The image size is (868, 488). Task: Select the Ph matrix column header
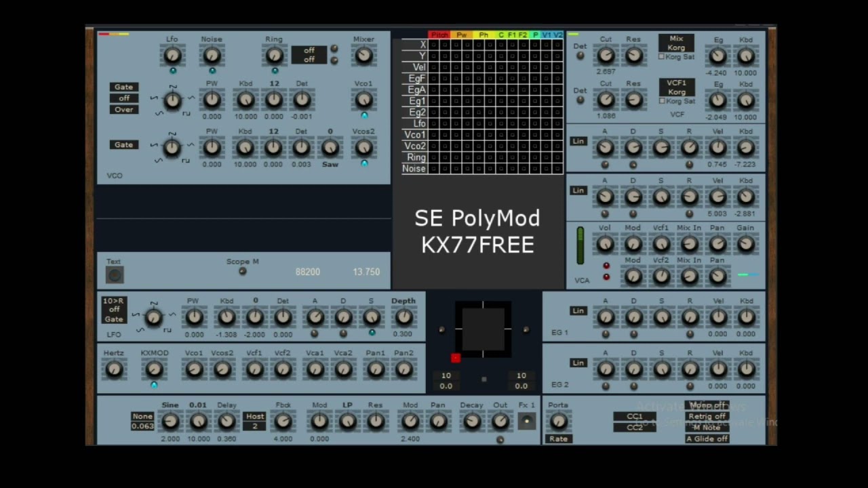[484, 35]
